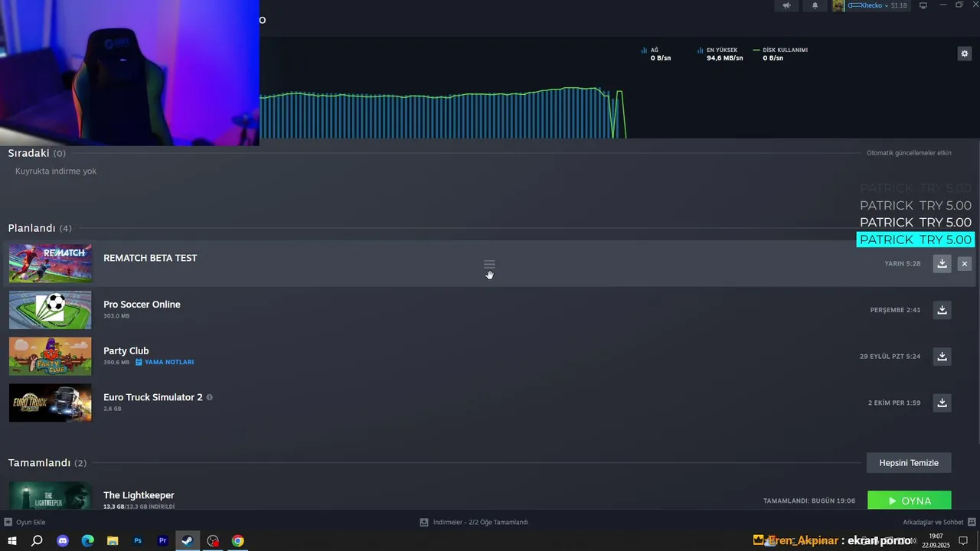Click the "2 EKİM PER 1:59" schedule time
Image resolution: width=980 pixels, height=551 pixels.
(894, 403)
